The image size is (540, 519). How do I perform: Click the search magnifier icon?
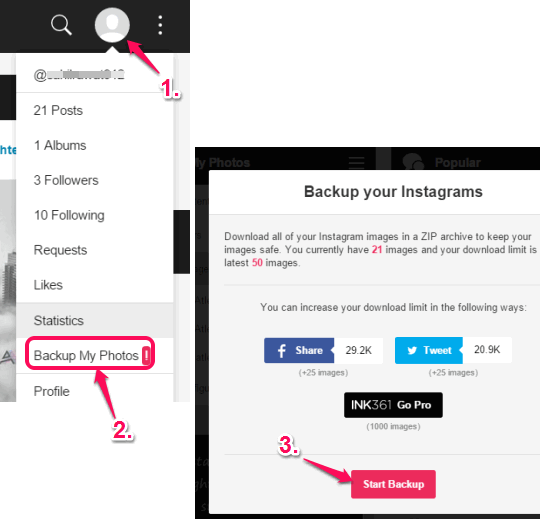click(x=61, y=25)
